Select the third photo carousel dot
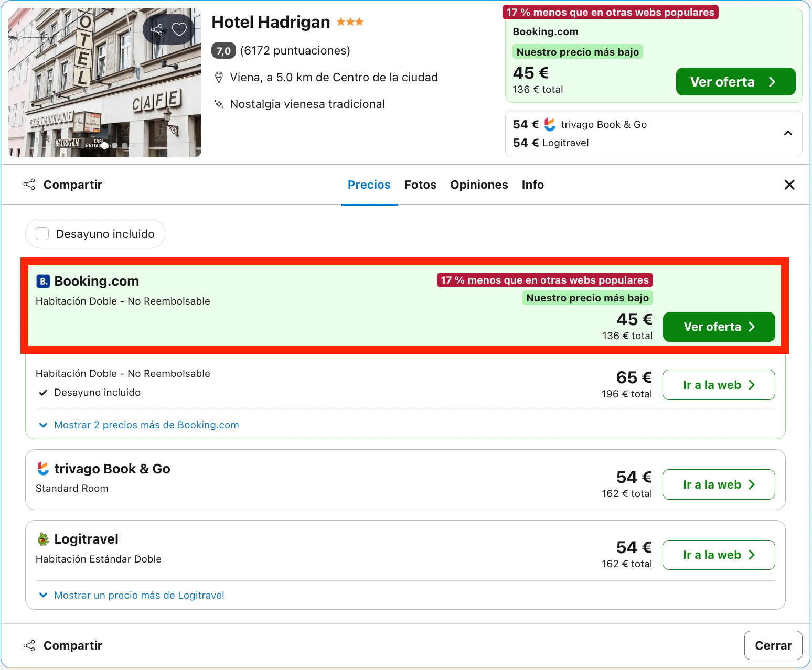The image size is (812, 670). tap(125, 145)
